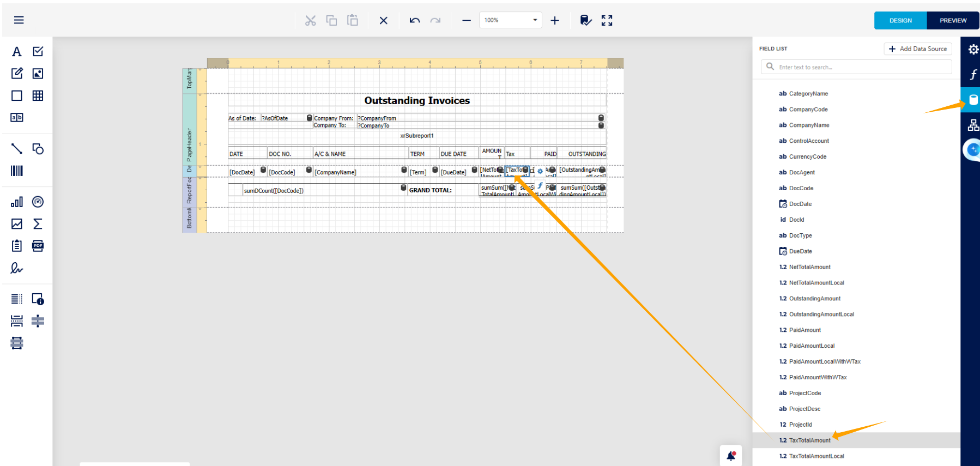The height and width of the screenshot is (466, 980).
Task: Select the Barcode tool
Action: coord(17,171)
